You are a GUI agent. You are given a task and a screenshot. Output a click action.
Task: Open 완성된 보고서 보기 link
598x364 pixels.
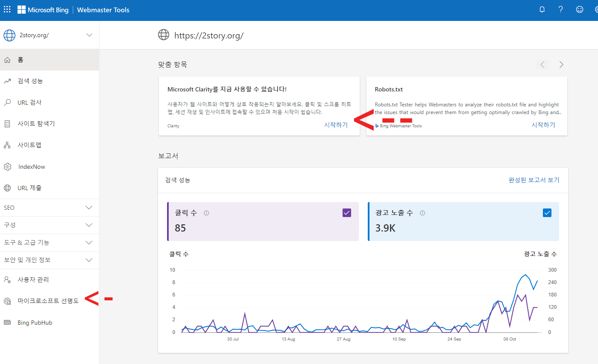tap(534, 180)
